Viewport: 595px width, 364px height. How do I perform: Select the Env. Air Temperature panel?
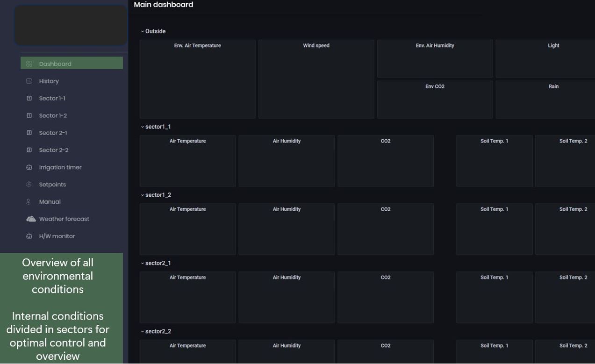point(198,79)
